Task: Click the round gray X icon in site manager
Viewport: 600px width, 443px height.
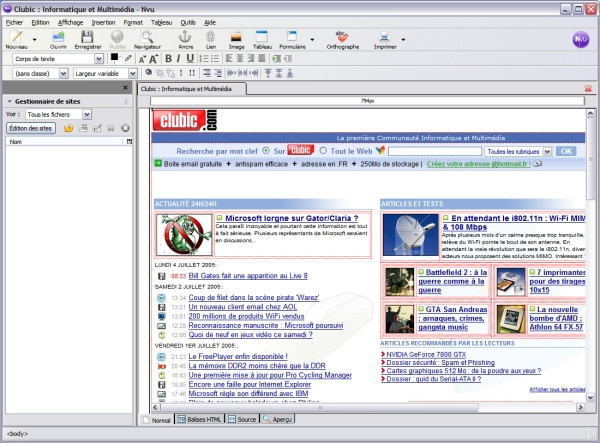Action: pyautogui.click(x=125, y=128)
